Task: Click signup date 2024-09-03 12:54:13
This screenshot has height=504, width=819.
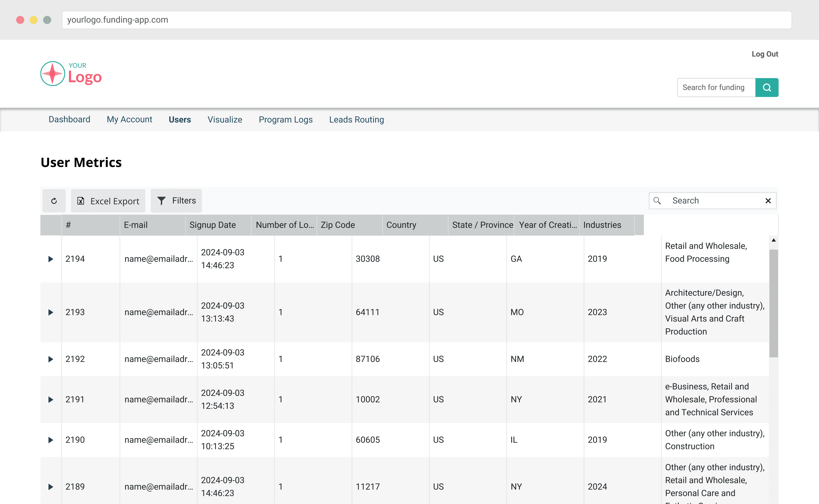Action: click(x=235, y=399)
